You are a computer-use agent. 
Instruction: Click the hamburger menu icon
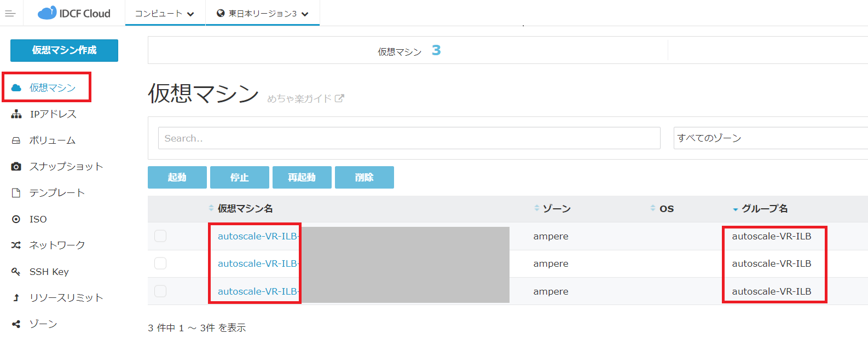pyautogui.click(x=10, y=13)
